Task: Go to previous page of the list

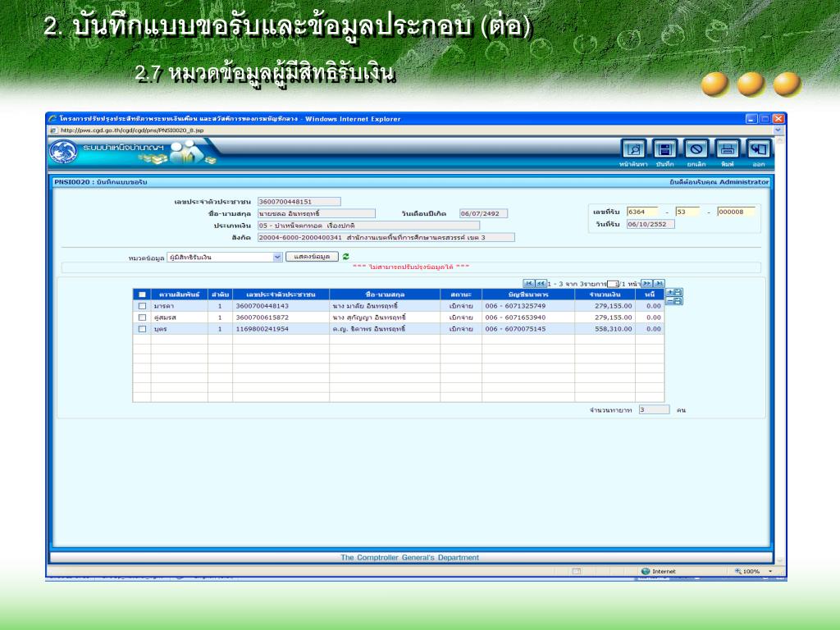Action: point(541,283)
